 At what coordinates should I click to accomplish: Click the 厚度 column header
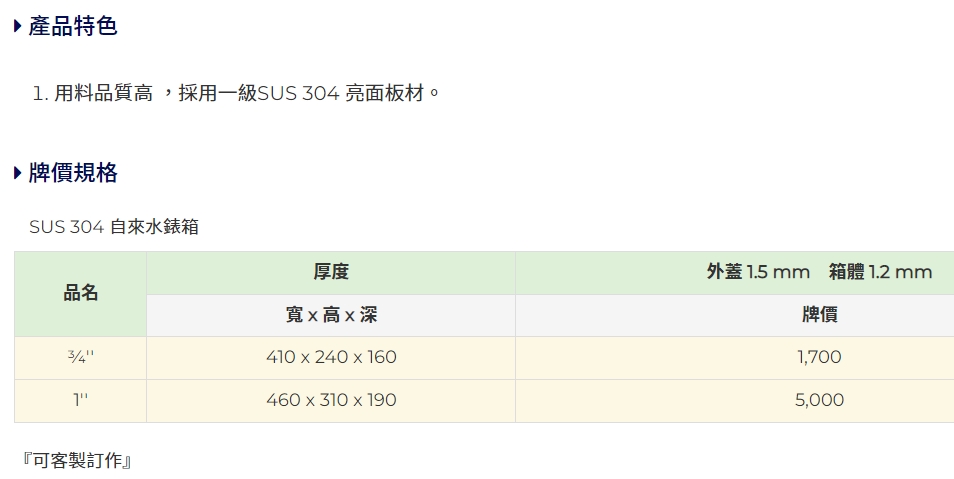coord(331,272)
